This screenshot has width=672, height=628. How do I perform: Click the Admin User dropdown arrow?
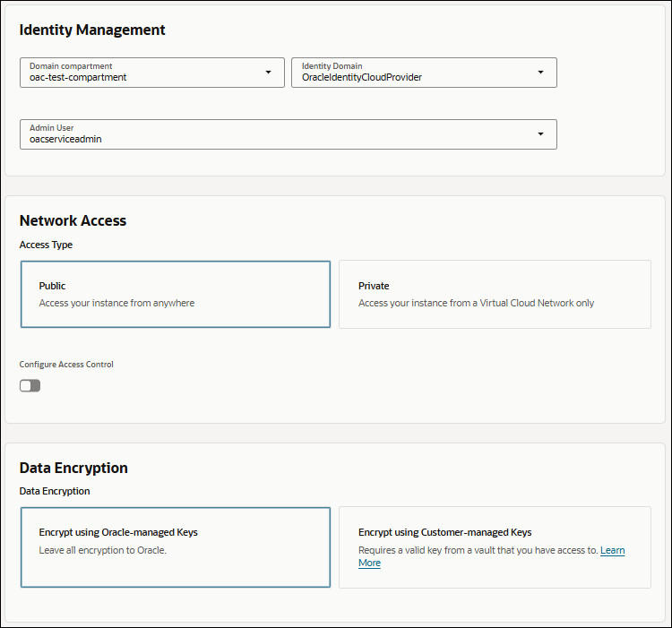(x=540, y=134)
